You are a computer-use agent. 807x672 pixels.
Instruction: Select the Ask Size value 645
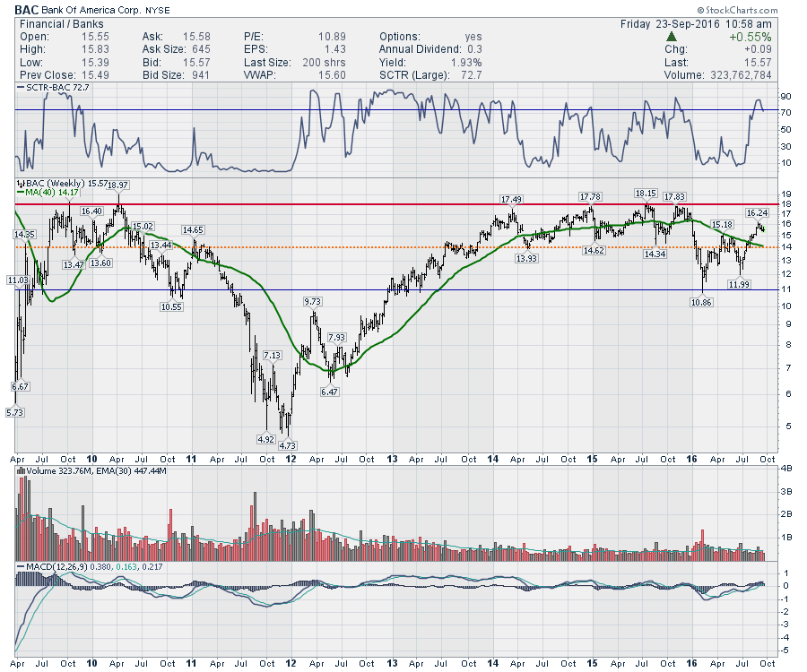tap(201, 49)
